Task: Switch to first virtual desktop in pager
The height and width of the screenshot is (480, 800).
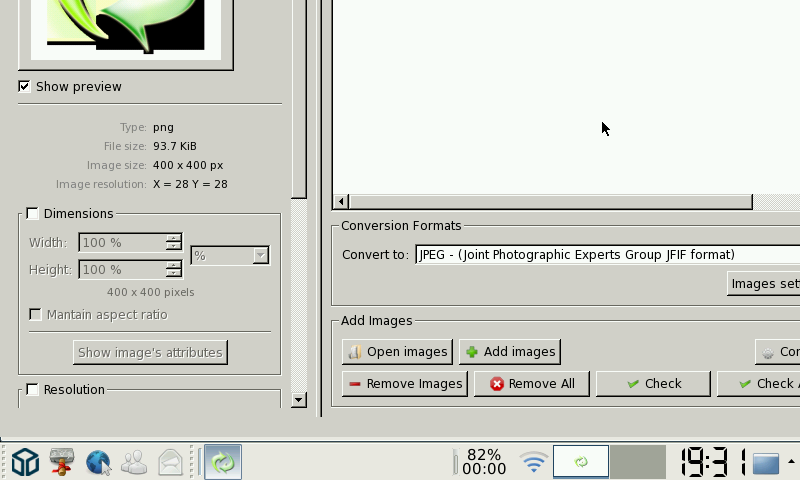Action: [581, 462]
